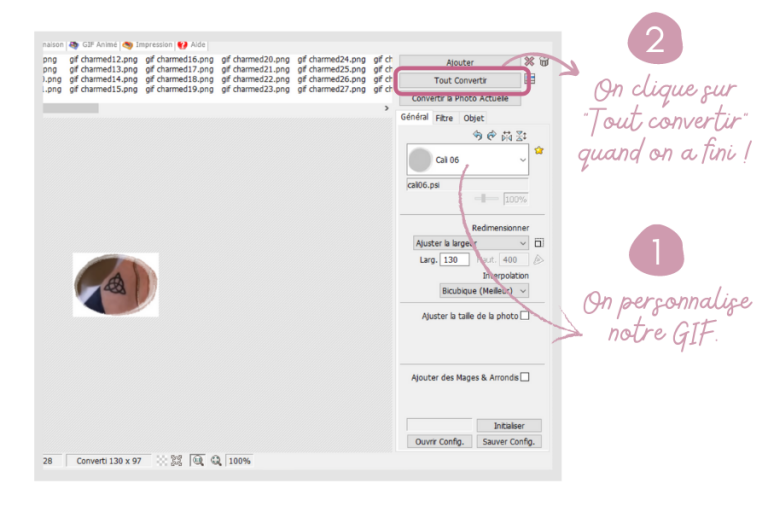Enable Ajuster la taille de la photo checkbox

click(525, 316)
